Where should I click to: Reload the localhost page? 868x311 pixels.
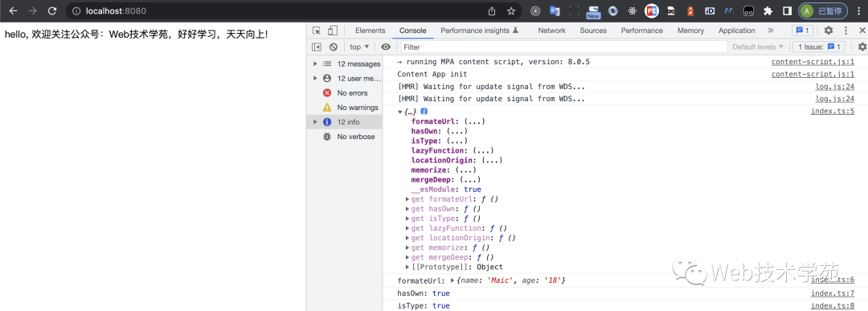point(52,10)
